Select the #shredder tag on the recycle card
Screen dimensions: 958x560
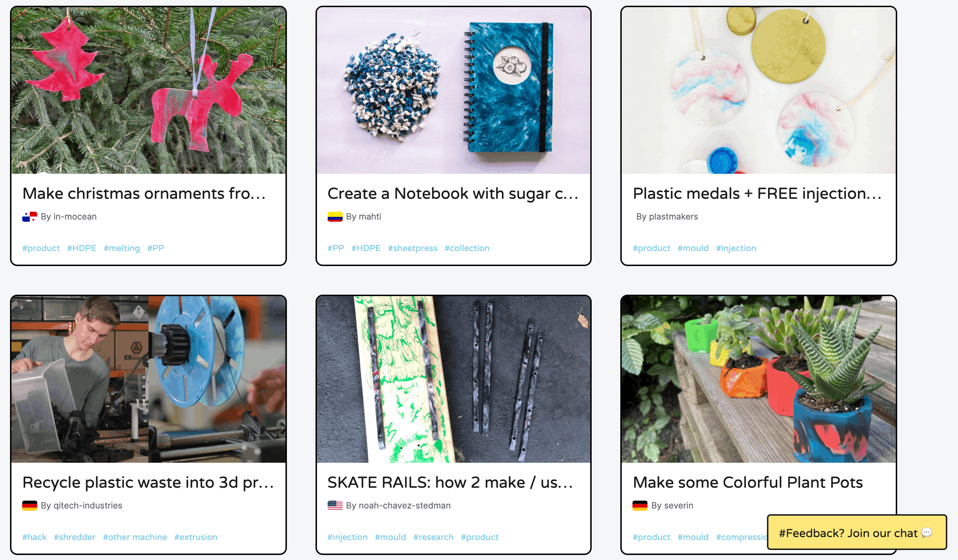click(74, 537)
